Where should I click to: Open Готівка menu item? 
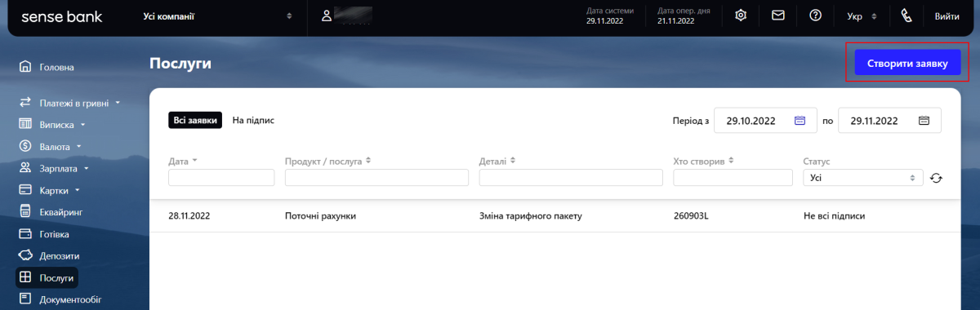tap(54, 234)
